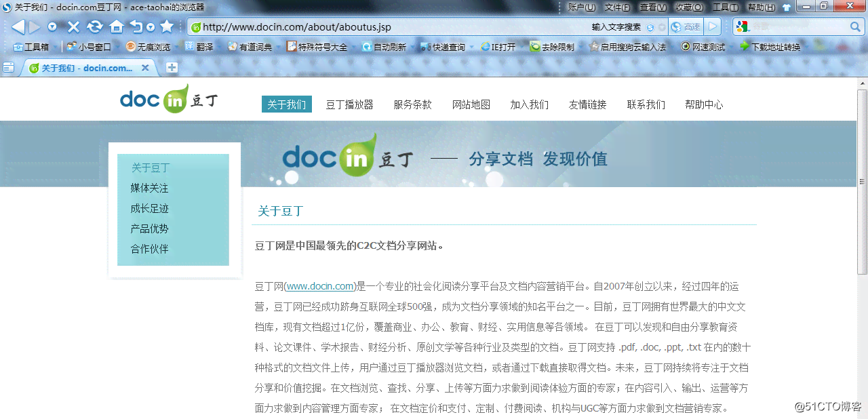Open the navigation history dropdown beside forward arrow
This screenshot has height=419, width=868.
coord(52,27)
